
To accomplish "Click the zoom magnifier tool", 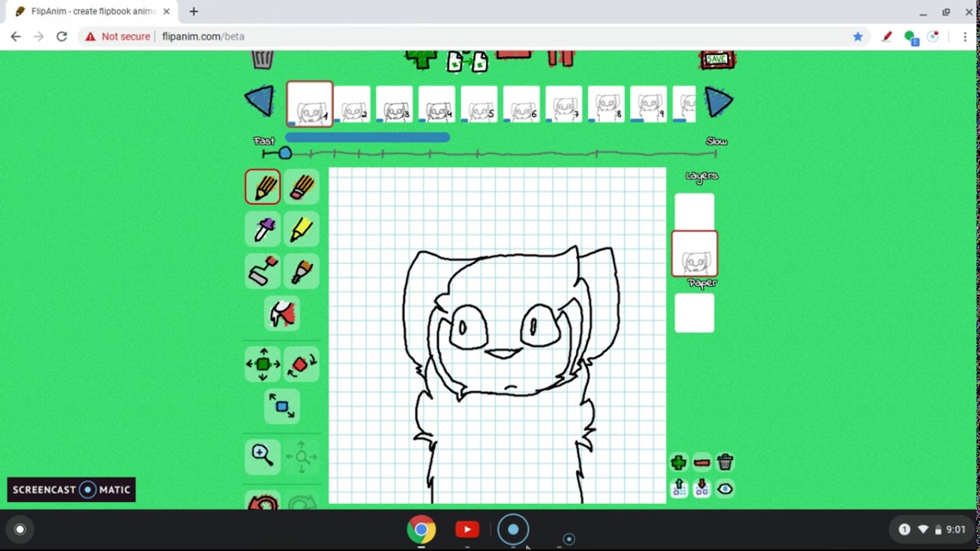I will (x=263, y=457).
